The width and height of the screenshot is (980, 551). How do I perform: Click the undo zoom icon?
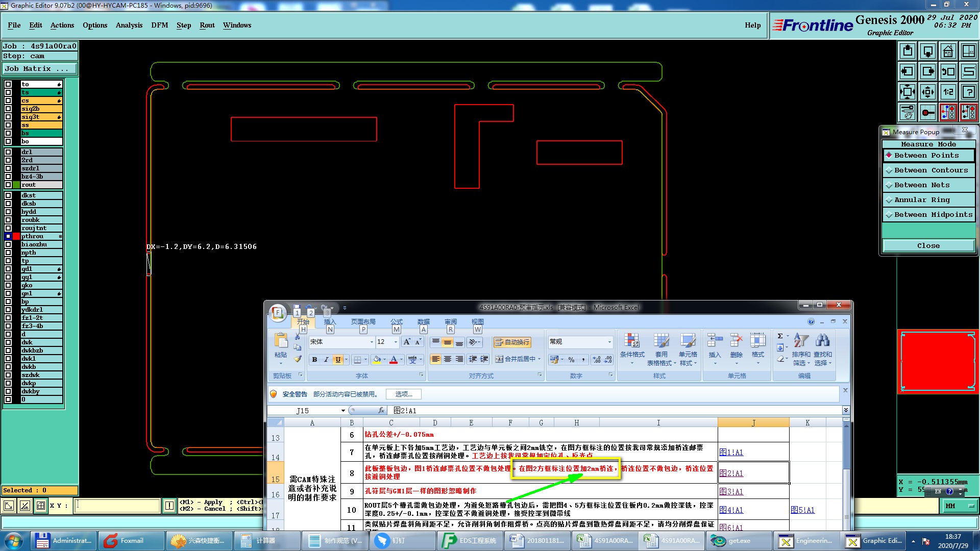click(948, 71)
